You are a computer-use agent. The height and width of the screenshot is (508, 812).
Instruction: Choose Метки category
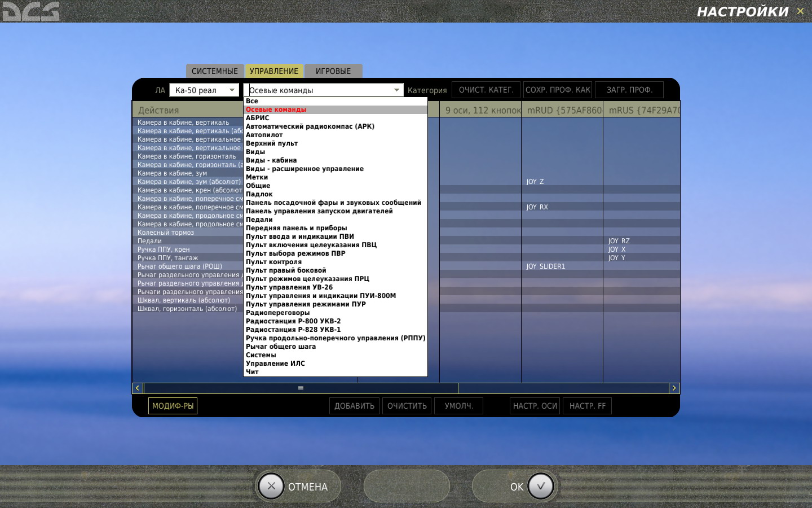pos(336,177)
